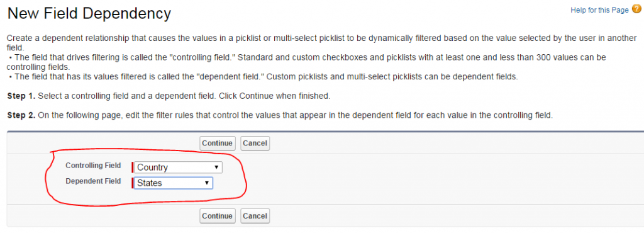This screenshot has width=644, height=233.
Task: Click the Step 2 instruction text
Action: click(x=280, y=115)
